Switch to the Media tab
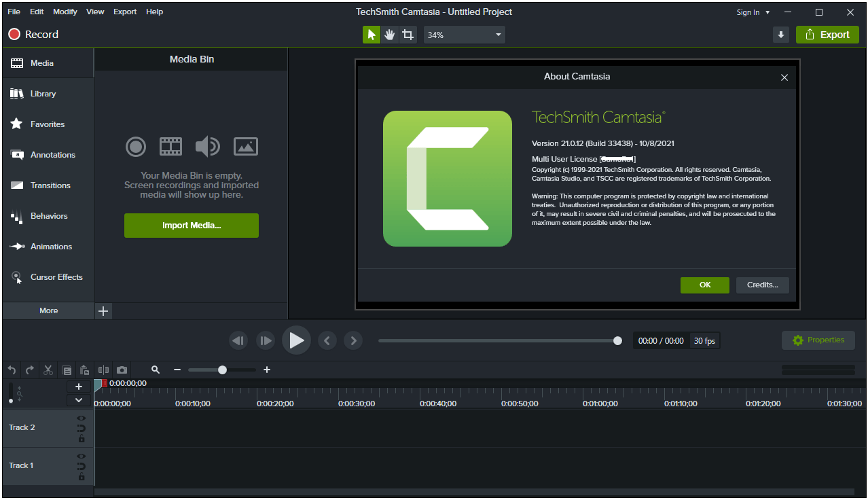The width and height of the screenshot is (868, 500). [48, 63]
